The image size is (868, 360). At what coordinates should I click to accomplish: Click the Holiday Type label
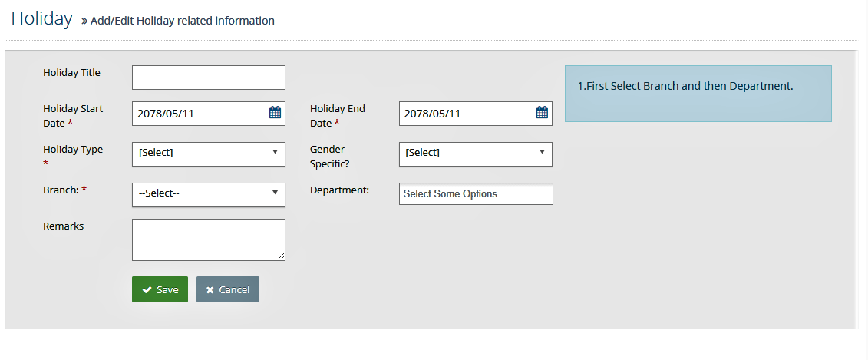(73, 150)
